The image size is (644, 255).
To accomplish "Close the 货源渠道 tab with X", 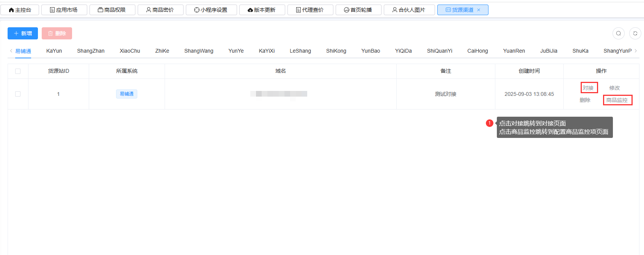I will (479, 10).
